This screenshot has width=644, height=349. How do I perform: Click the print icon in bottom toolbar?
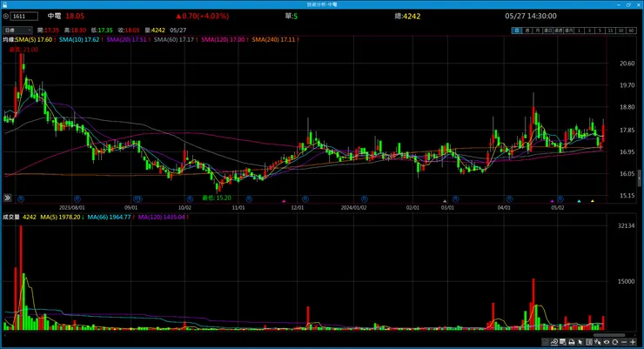571,342
